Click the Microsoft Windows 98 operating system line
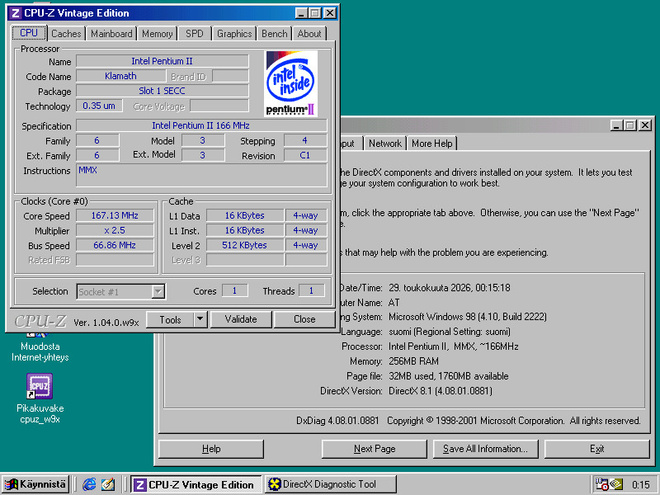Screen dimensions: 660x495 tap(444, 317)
